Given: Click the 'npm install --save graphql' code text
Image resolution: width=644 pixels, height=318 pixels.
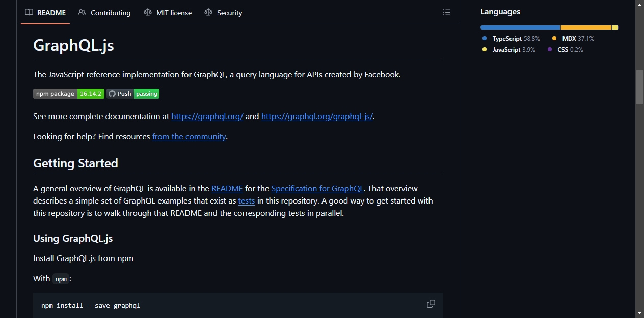Looking at the screenshot, I should 91,306.
